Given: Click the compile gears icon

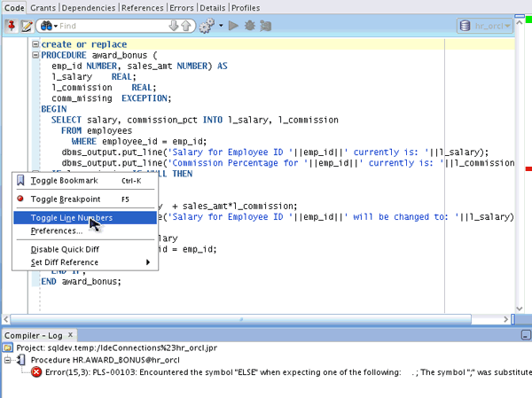Looking at the screenshot, I should click(207, 27).
